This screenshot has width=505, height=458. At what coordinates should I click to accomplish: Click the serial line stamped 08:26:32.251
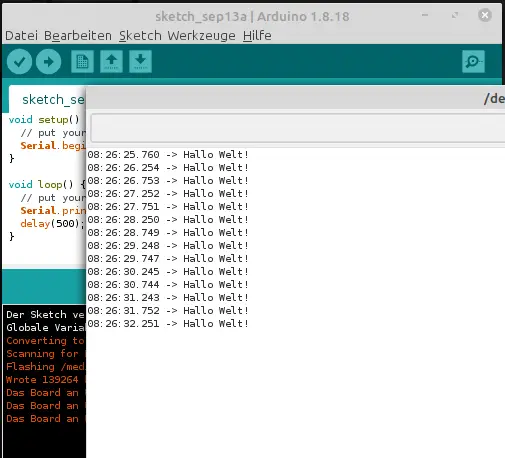point(168,324)
